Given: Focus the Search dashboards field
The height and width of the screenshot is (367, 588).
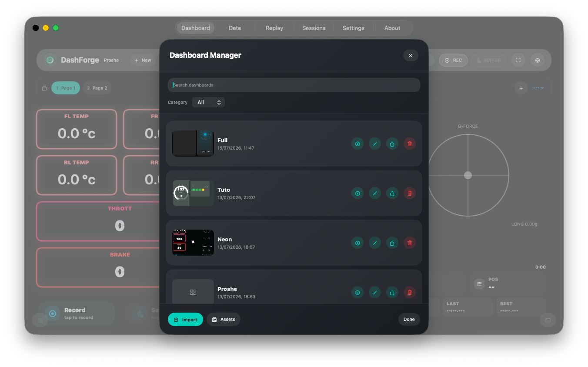Looking at the screenshot, I should pyautogui.click(x=294, y=85).
